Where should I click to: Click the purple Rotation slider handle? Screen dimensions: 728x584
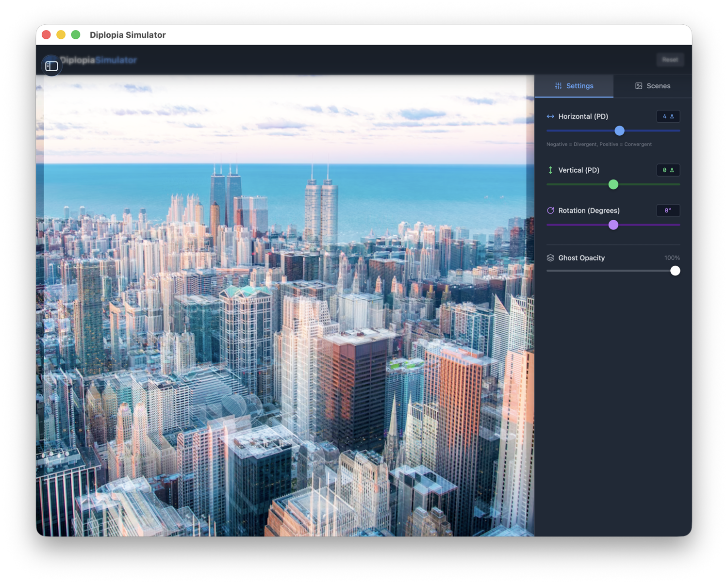pos(613,225)
